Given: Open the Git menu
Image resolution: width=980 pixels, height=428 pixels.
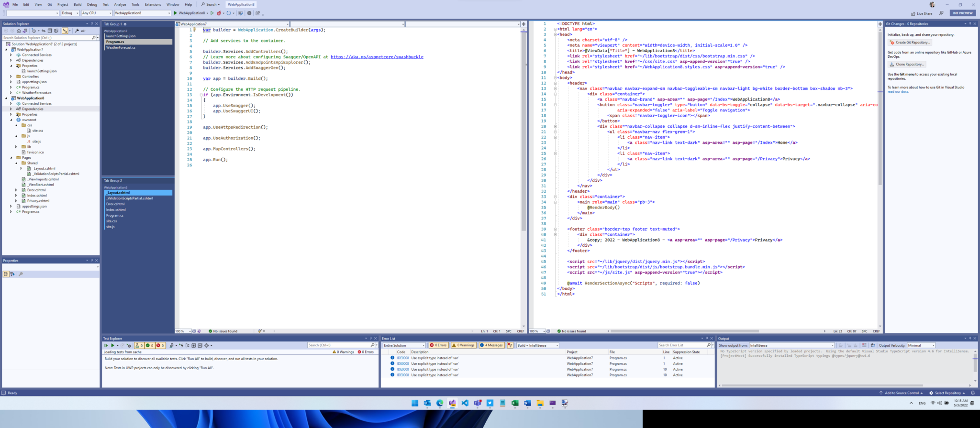Looking at the screenshot, I should pos(50,4).
